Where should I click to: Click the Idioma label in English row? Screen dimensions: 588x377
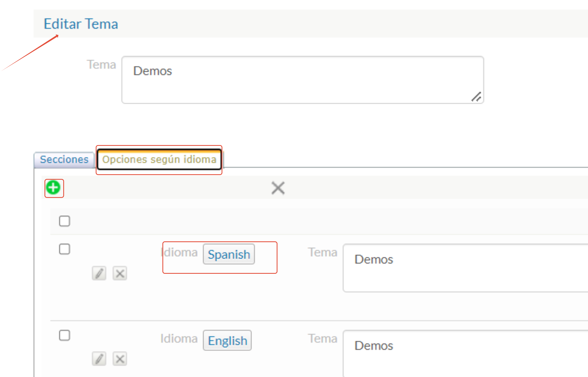click(179, 339)
